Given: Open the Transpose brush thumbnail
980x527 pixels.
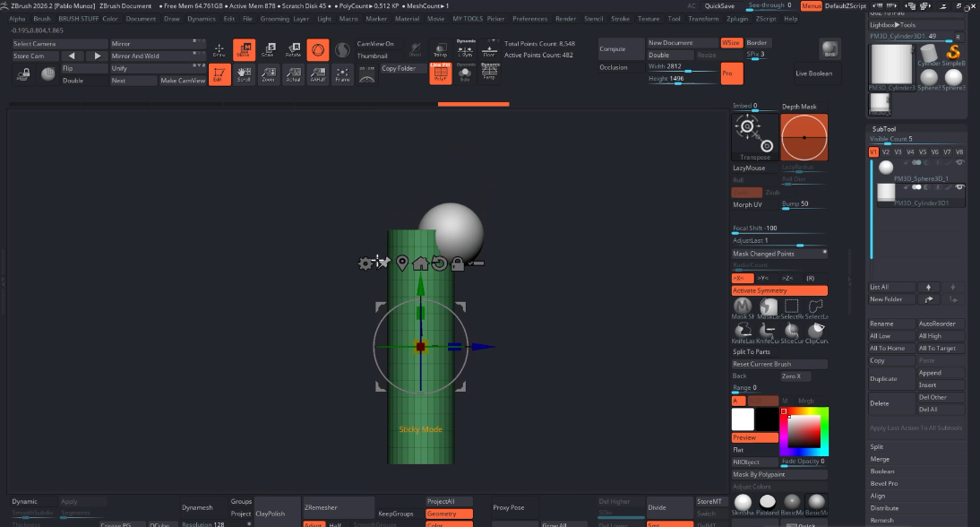Looking at the screenshot, I should coord(755,137).
